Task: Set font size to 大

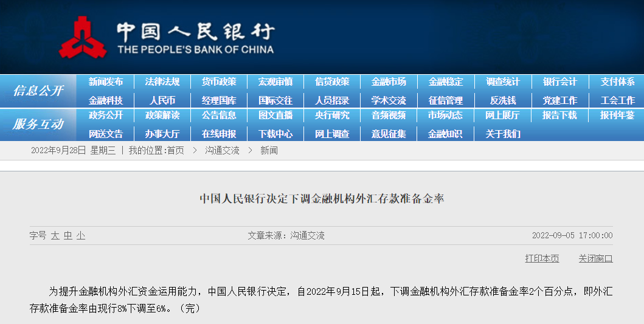Action: [x=55, y=236]
